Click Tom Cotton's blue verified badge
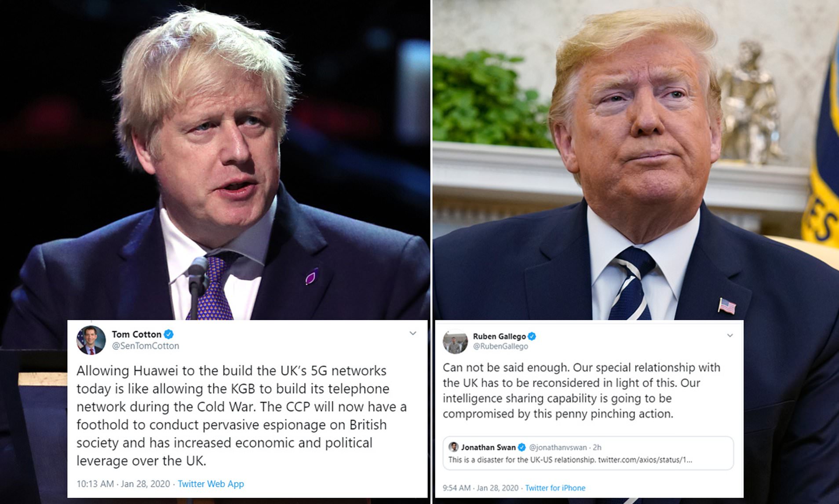 168,334
